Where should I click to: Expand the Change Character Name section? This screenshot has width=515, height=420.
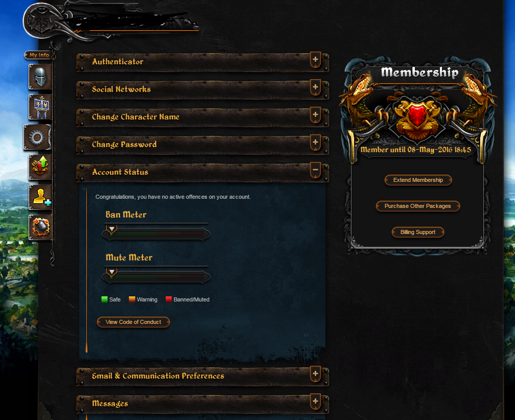(315, 115)
